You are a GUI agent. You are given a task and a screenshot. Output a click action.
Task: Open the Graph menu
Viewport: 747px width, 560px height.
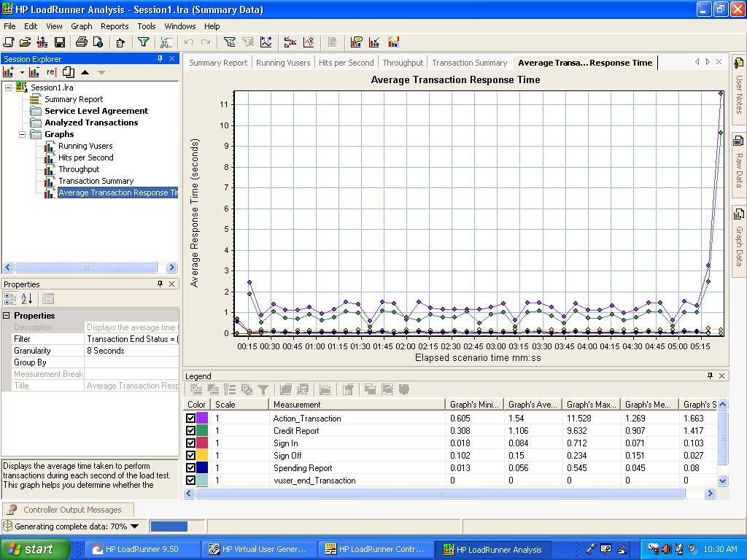[82, 26]
